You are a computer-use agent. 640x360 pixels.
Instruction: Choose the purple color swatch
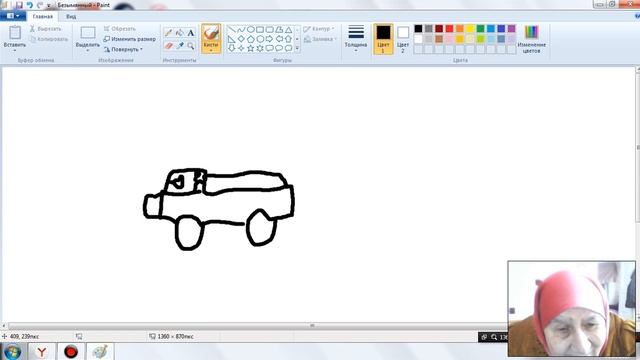click(x=511, y=29)
